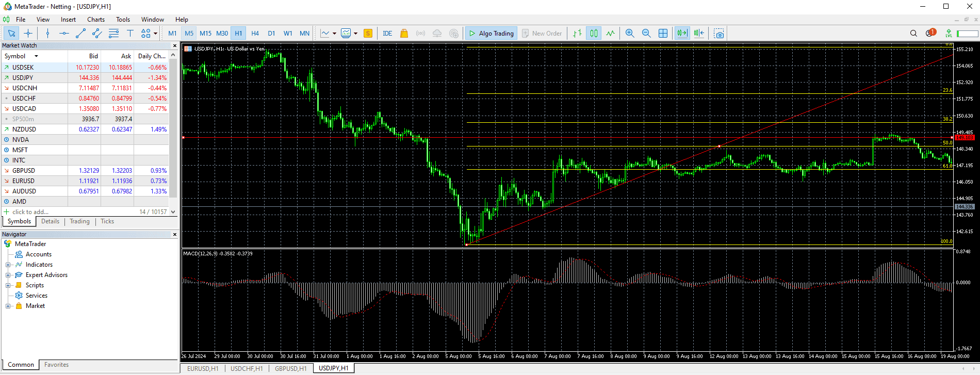Screen dimensions: 980x375
Task: Expand the Indicators tree node
Action: pyautogui.click(x=8, y=265)
